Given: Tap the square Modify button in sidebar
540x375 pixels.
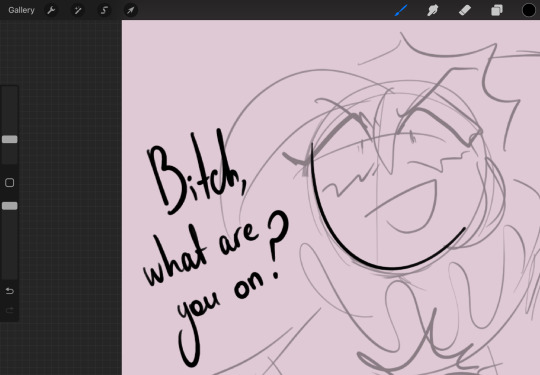Looking at the screenshot, I should 10,183.
